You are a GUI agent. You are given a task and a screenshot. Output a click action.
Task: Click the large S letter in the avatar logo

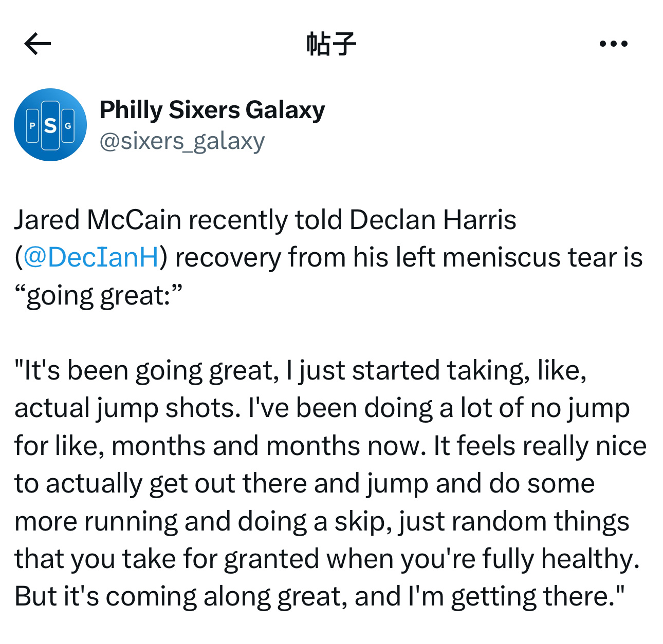pyautogui.click(x=50, y=125)
